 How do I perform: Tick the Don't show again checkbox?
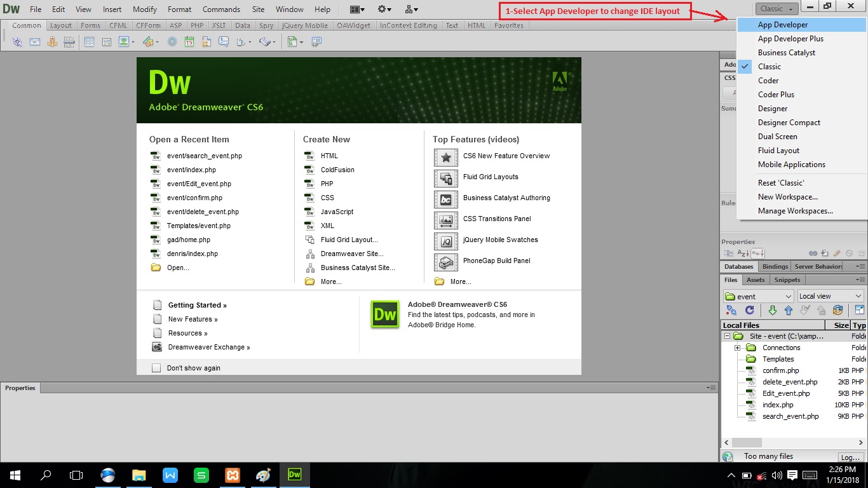click(x=156, y=368)
